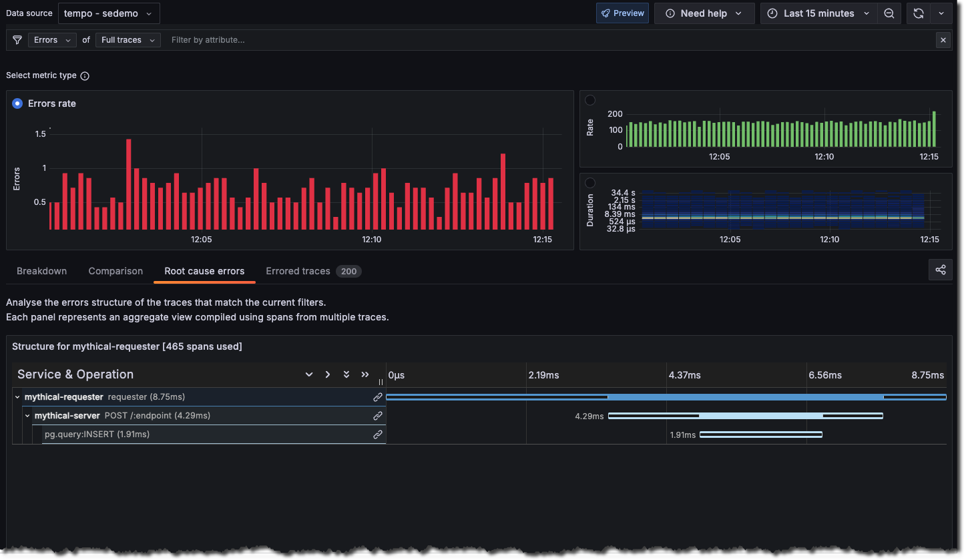Zoom out the time range with magnifier icon
This screenshot has width=964, height=560.
[x=889, y=13]
